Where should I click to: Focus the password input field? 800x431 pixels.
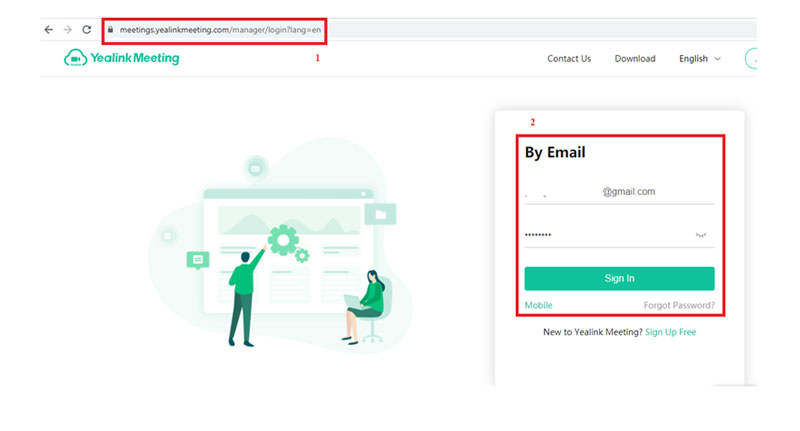pyautogui.click(x=605, y=235)
